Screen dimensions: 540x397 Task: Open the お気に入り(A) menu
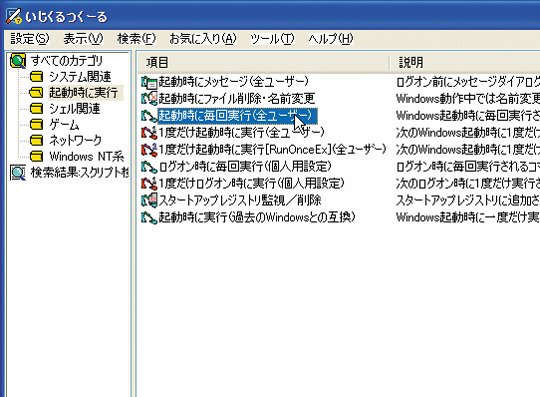tap(203, 39)
